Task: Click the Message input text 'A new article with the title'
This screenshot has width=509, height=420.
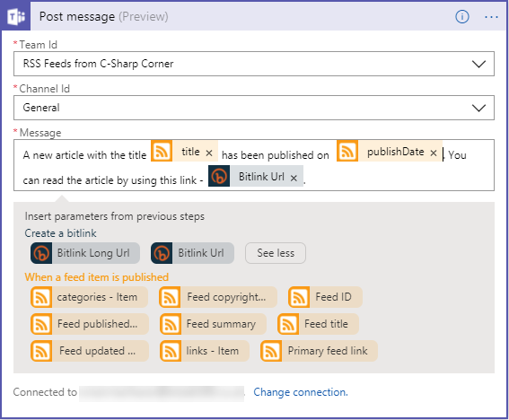Action: (x=84, y=155)
